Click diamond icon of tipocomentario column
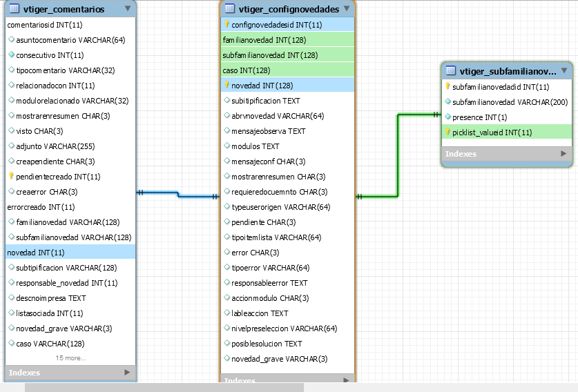The image size is (578, 392). [12, 70]
